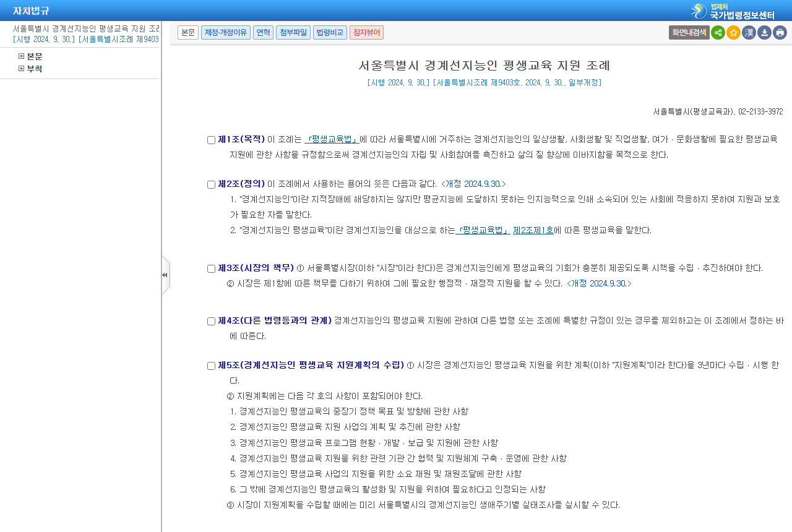Switch to the 연혁 tab
The width and height of the screenshot is (792, 532).
263,33
